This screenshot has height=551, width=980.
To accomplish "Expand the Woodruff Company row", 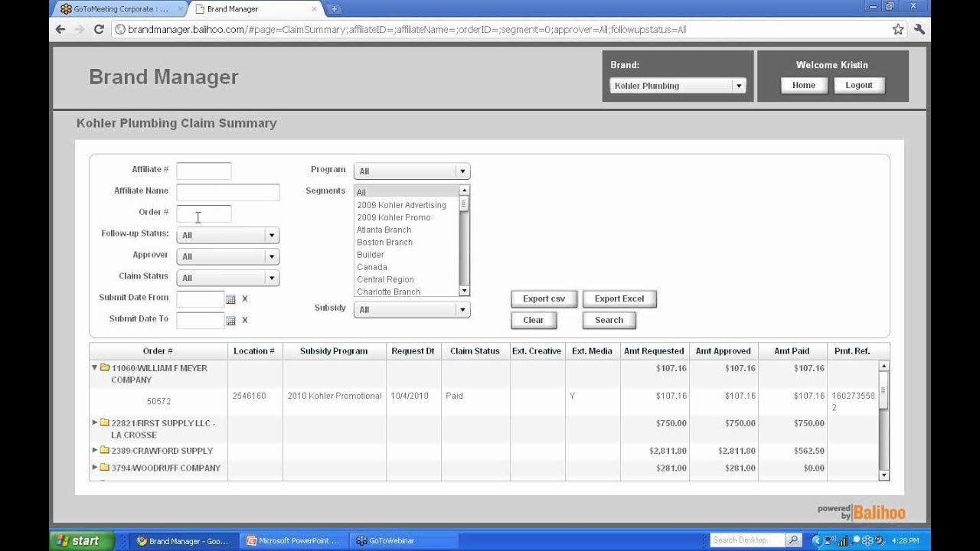I will point(95,467).
